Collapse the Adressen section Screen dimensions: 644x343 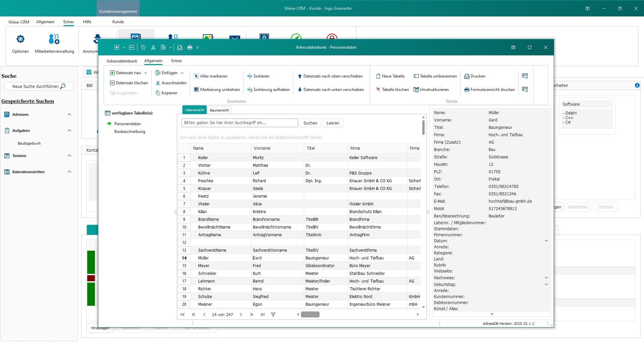[x=69, y=114]
